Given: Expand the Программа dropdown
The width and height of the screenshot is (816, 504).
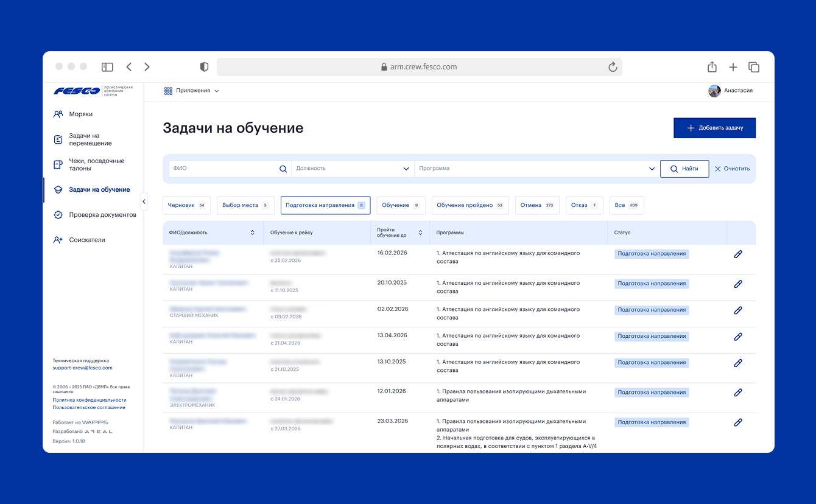Looking at the screenshot, I should [652, 169].
